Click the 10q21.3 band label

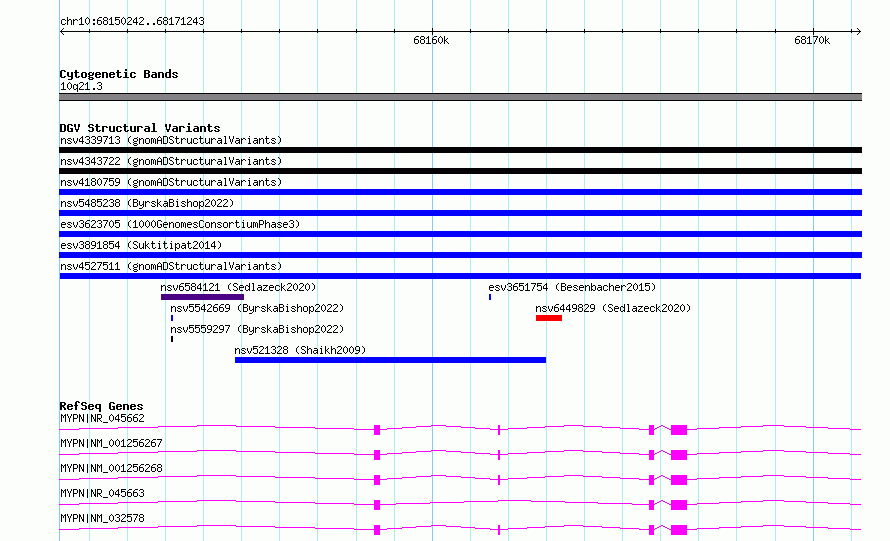81,86
